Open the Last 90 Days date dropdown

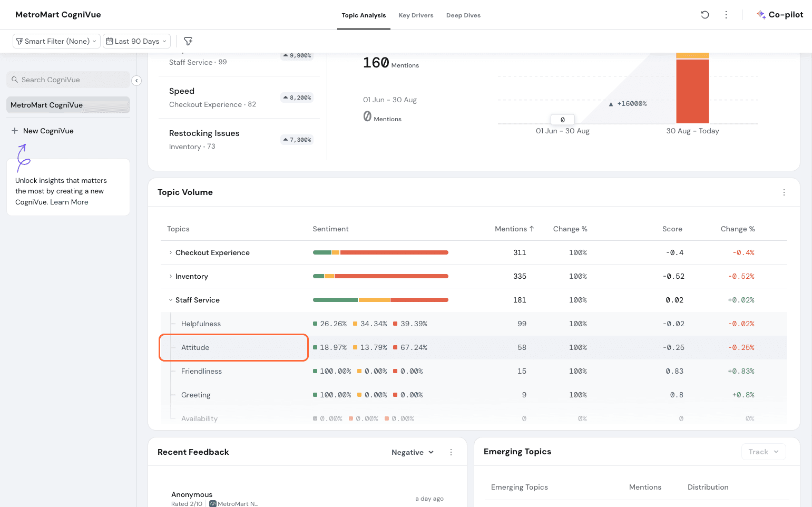[x=136, y=41]
